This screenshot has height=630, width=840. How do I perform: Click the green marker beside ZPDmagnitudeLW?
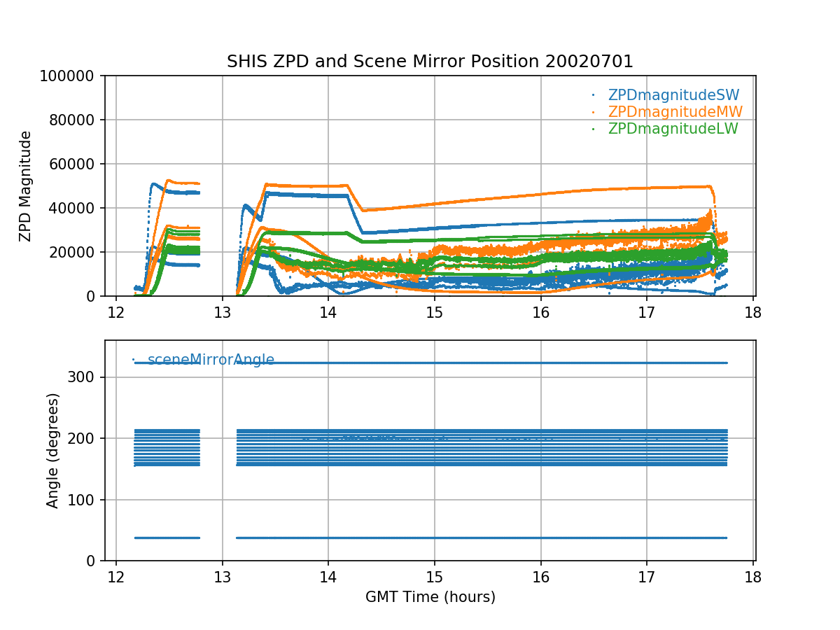tap(593, 129)
